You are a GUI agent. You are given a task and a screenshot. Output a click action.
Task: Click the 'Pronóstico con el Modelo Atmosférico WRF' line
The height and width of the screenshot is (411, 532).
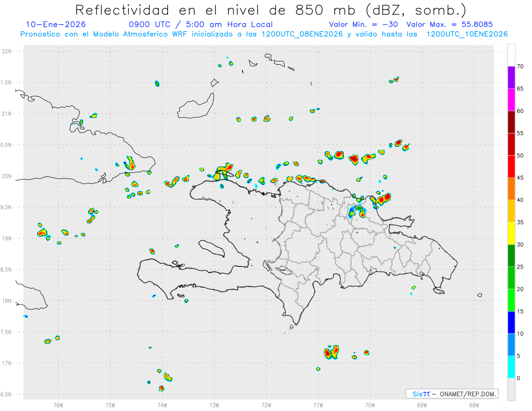click(x=264, y=34)
